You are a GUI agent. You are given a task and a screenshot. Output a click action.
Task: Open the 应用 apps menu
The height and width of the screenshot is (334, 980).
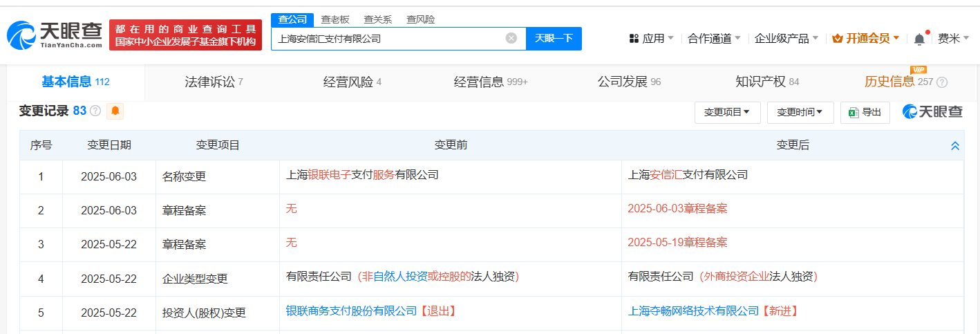click(652, 39)
